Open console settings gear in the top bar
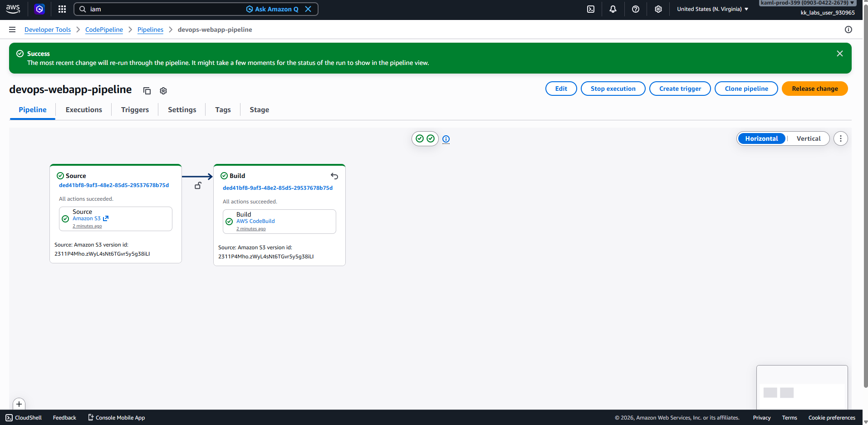868x425 pixels. click(x=658, y=9)
